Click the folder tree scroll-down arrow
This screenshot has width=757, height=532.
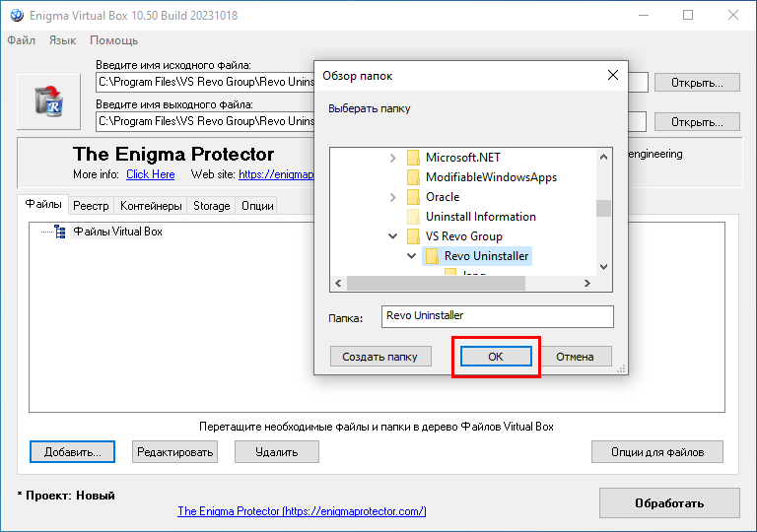(603, 267)
